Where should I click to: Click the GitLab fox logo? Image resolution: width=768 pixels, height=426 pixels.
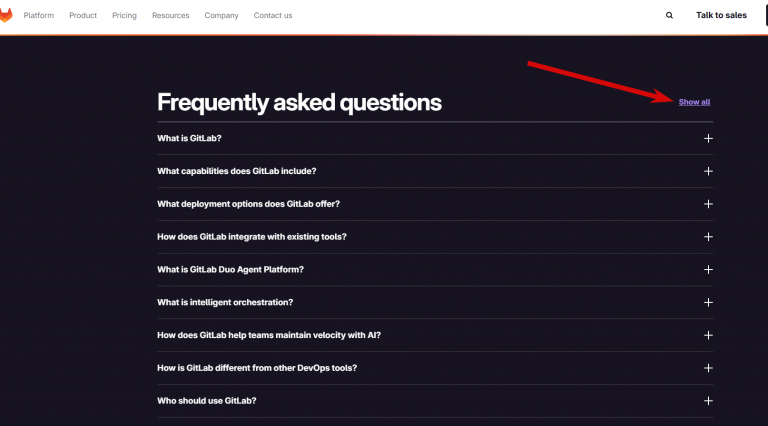6,15
